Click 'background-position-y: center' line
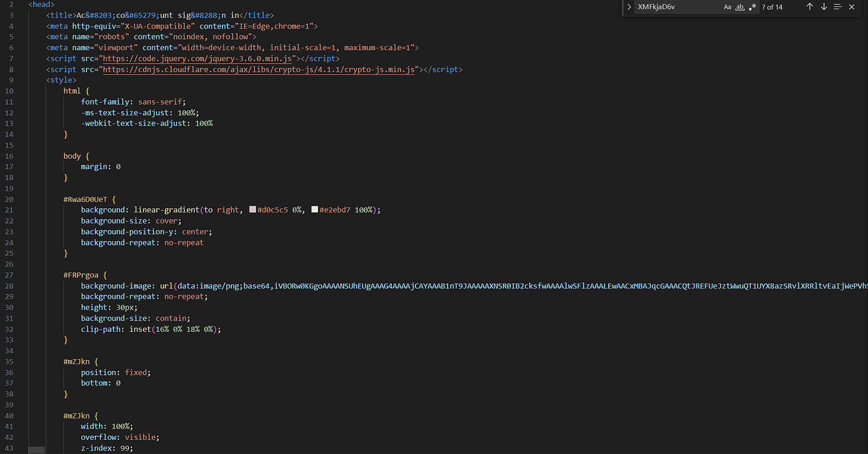This screenshot has height=454, width=868. [146, 232]
